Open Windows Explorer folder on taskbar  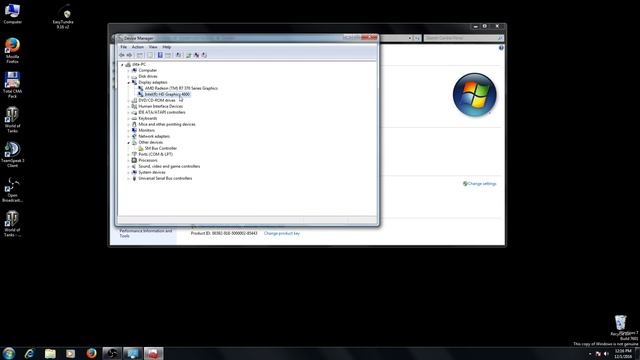[50, 353]
